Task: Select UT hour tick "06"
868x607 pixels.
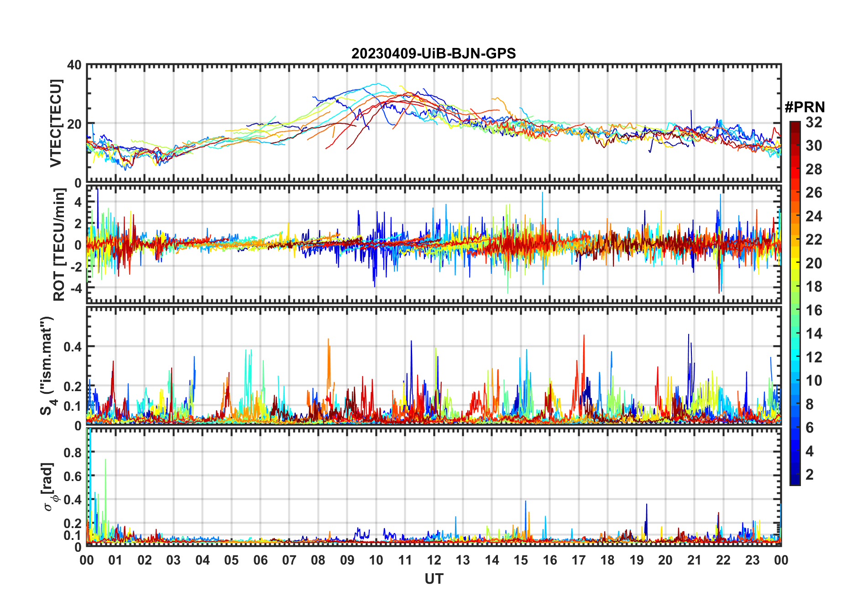Action: (261, 560)
